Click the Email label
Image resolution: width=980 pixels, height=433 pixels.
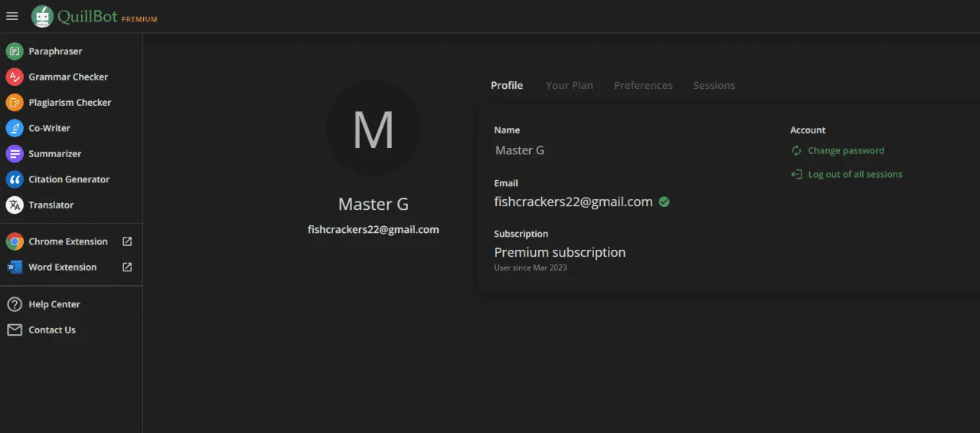(x=506, y=183)
